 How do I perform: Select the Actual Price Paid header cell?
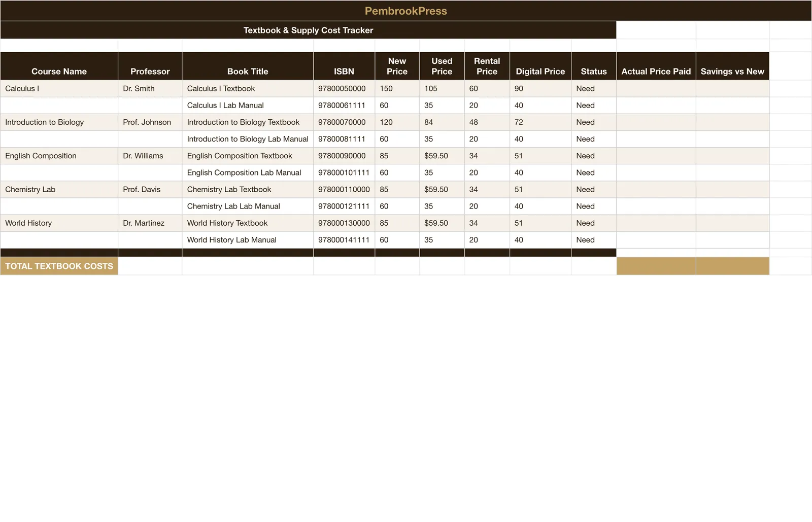coord(656,66)
